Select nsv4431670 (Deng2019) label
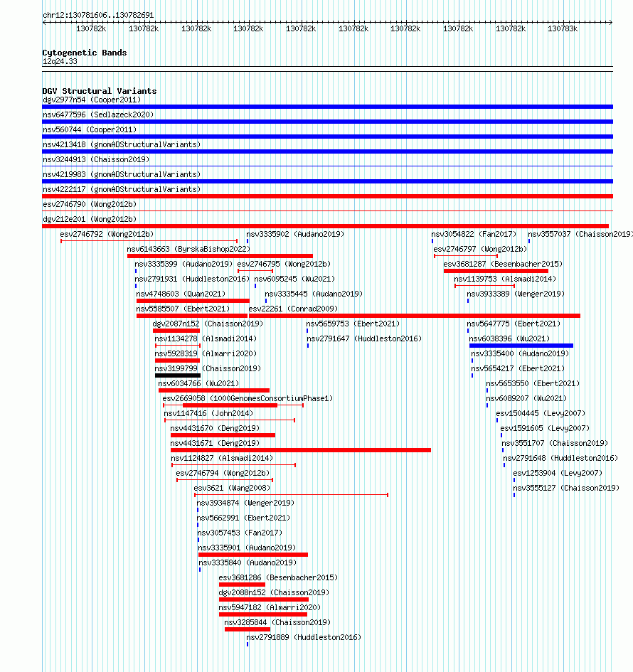The width and height of the screenshot is (633, 672). (215, 429)
